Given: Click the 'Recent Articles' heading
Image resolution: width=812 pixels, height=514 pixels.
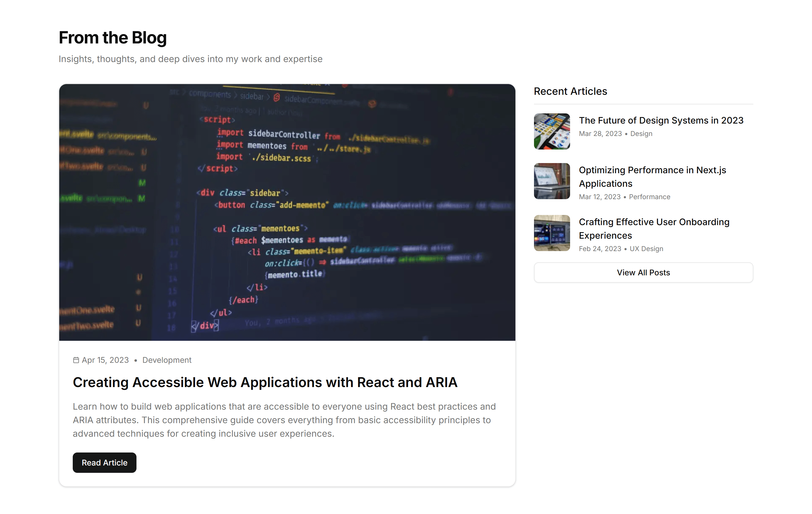Looking at the screenshot, I should click(570, 91).
